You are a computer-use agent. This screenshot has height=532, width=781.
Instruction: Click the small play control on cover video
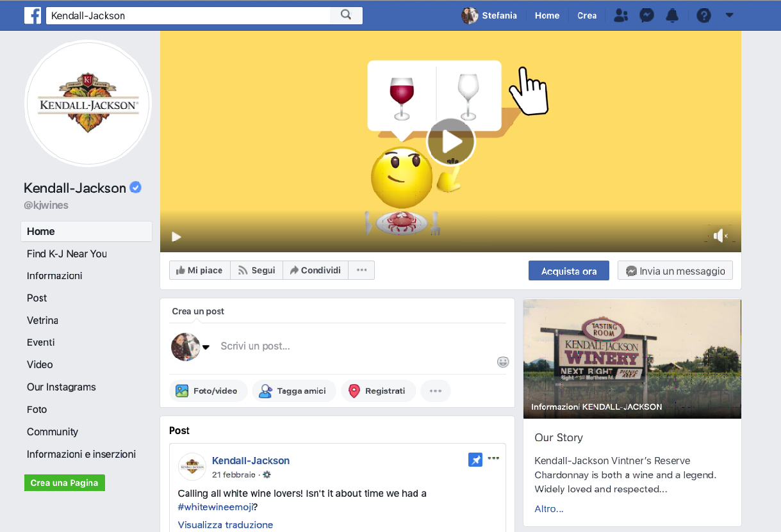pyautogui.click(x=176, y=237)
